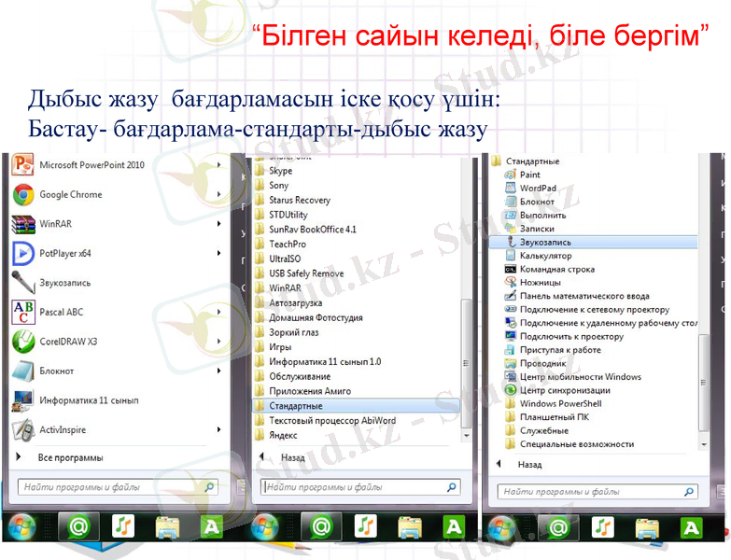Expand CorelDRAW X3 submenu arrow
Viewport: 731px width, 560px height.
tap(218, 341)
